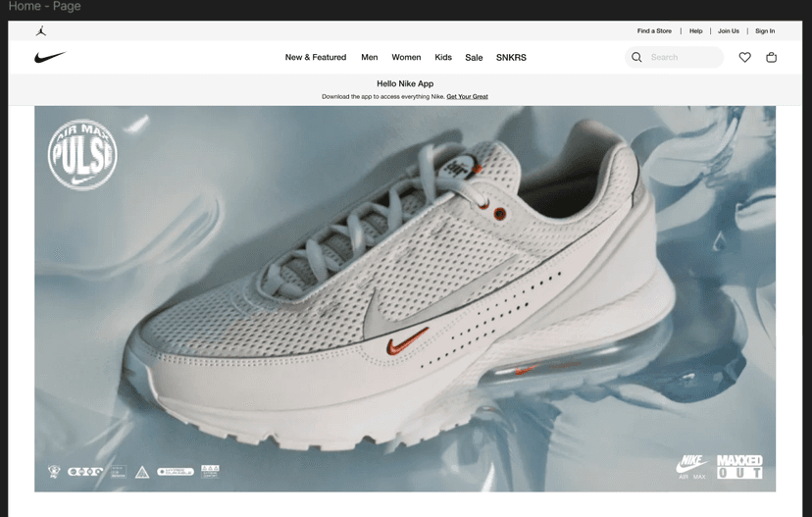Click the Hello Nike App heading
Screen dimensions: 812x517
coord(405,83)
